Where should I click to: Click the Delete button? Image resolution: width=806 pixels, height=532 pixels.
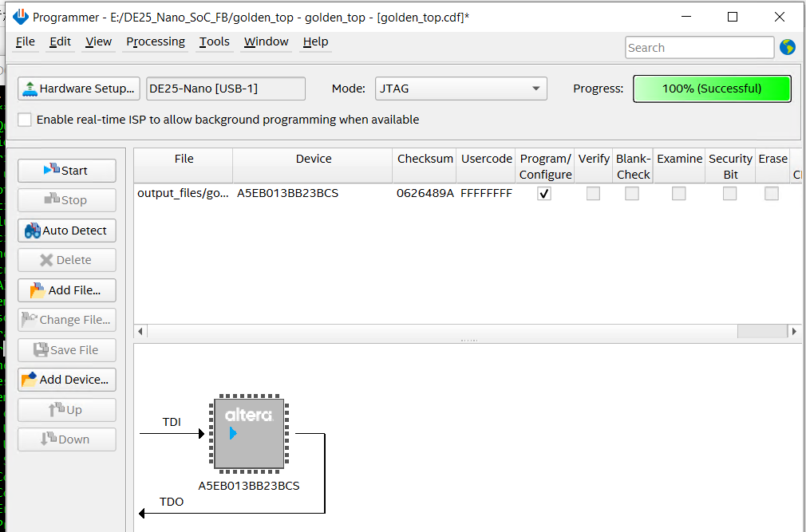click(x=67, y=260)
